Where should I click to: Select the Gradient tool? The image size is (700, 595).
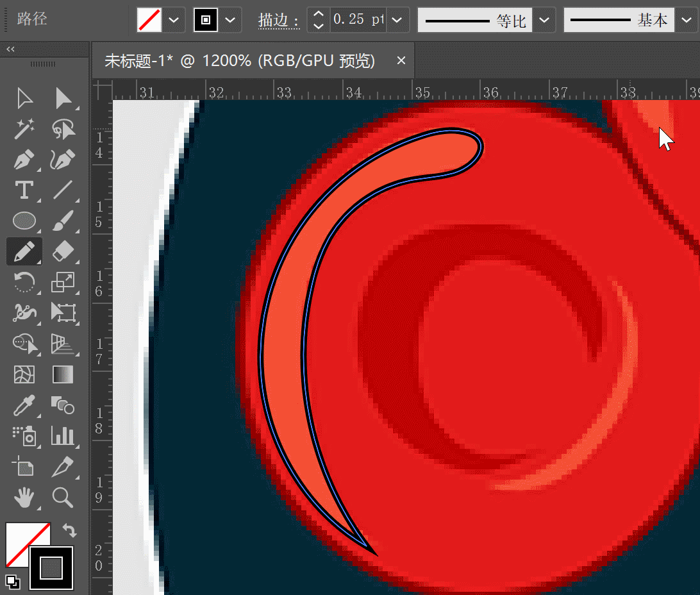tap(63, 374)
